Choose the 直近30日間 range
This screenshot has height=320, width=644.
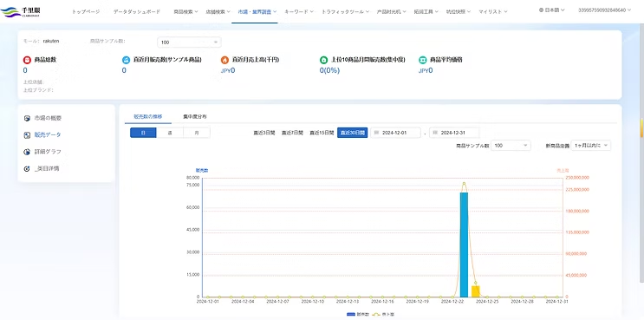(353, 133)
